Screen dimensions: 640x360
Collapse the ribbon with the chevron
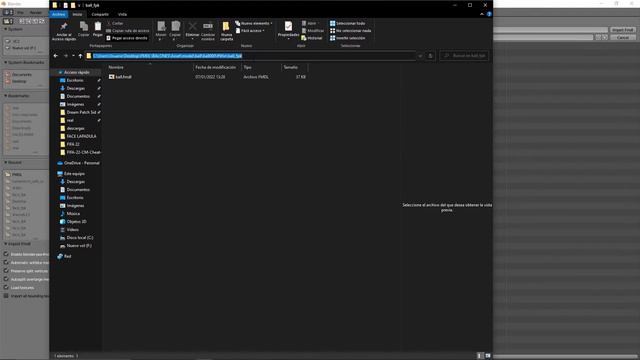coord(482,14)
